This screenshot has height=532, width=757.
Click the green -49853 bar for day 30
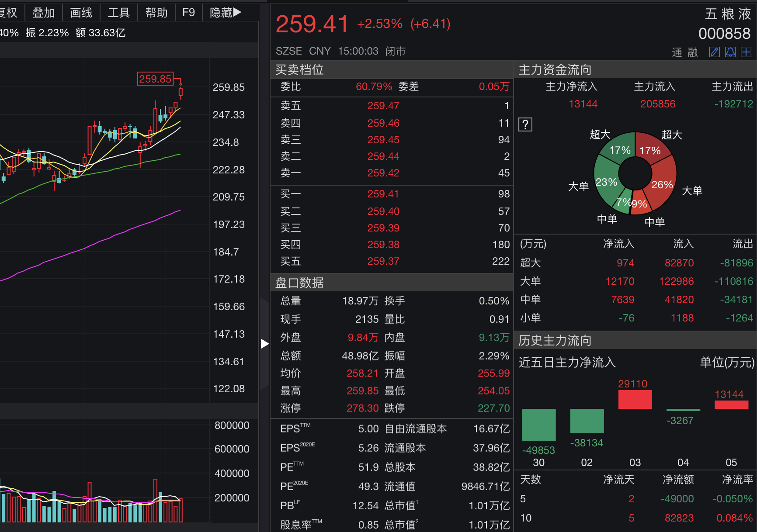(x=539, y=425)
